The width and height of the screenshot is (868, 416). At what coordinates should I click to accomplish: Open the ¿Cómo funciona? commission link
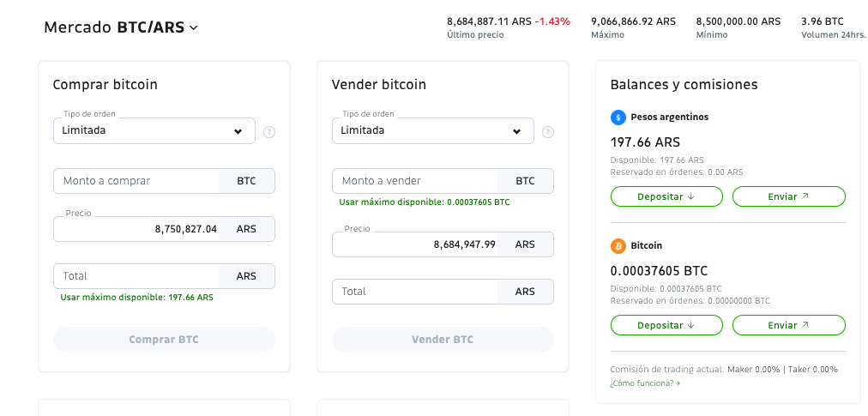pos(644,383)
